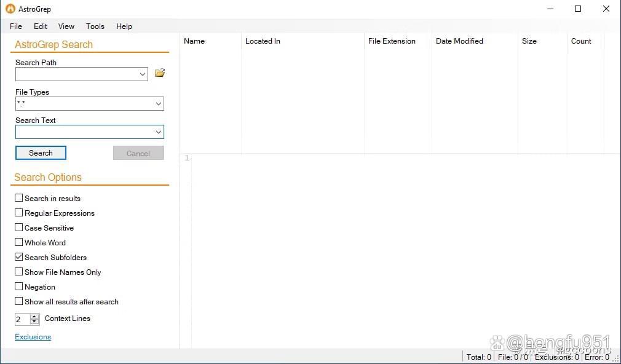This screenshot has height=364, width=621.
Task: Enable the Search in results checkbox
Action: tap(18, 197)
